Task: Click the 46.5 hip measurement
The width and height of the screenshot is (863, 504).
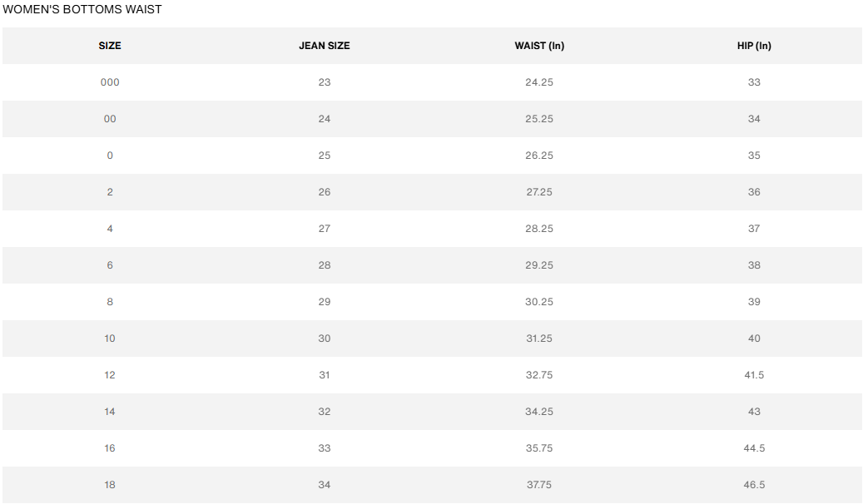Action: [x=754, y=485]
